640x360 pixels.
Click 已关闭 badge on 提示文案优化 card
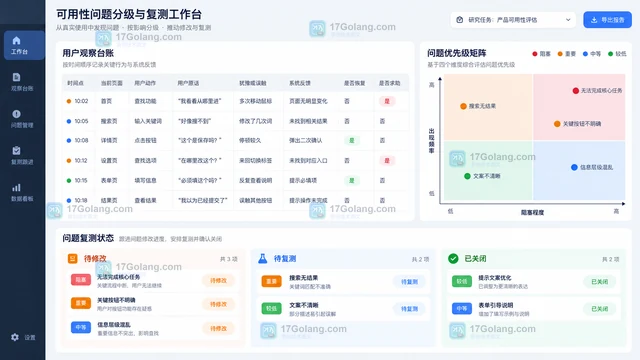click(600, 282)
